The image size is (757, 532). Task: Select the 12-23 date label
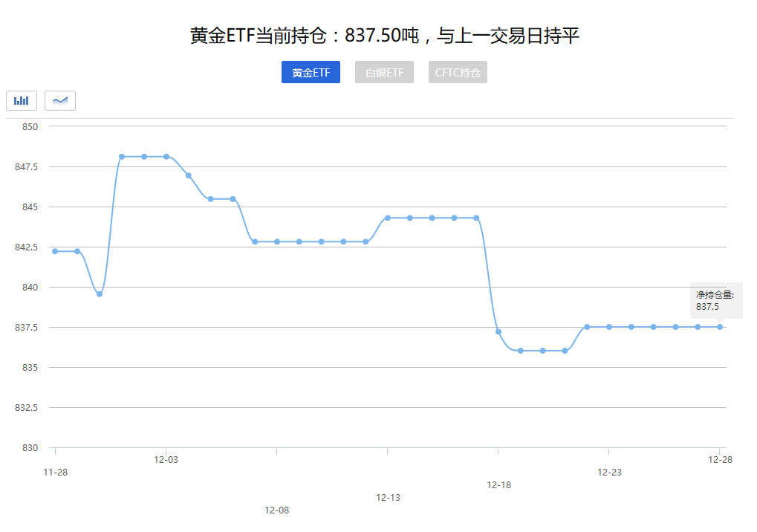click(609, 471)
